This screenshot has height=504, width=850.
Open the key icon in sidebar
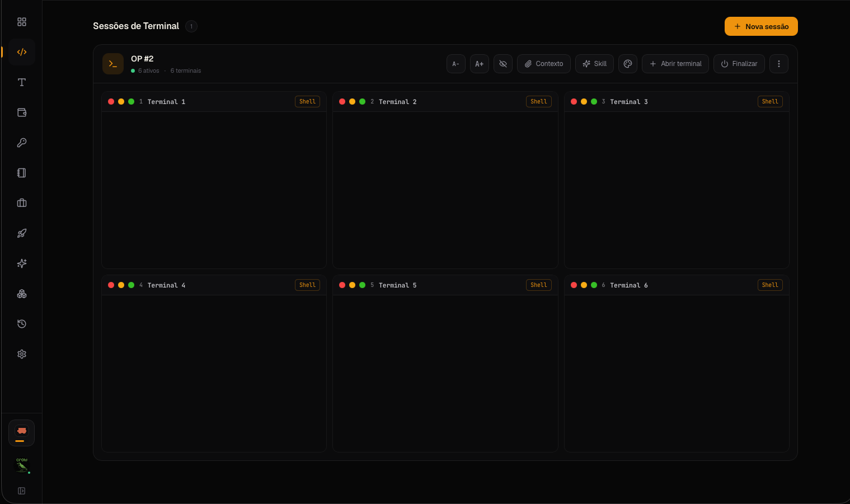(x=22, y=143)
